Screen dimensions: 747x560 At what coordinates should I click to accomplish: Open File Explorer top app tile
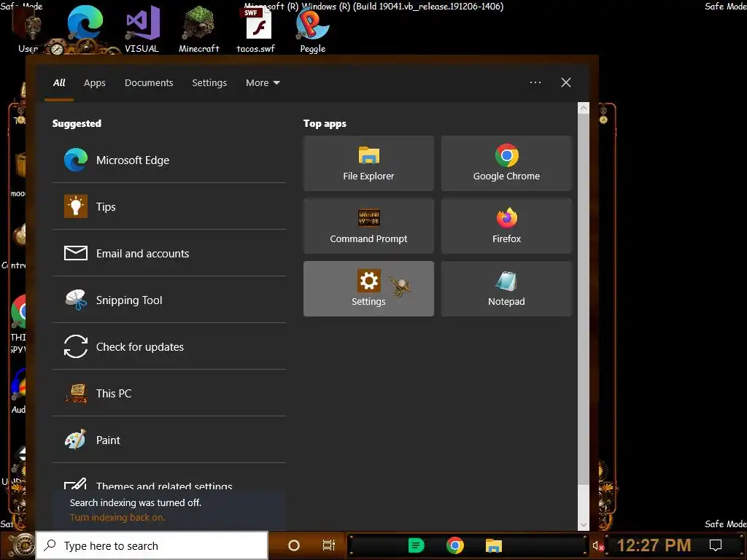368,163
